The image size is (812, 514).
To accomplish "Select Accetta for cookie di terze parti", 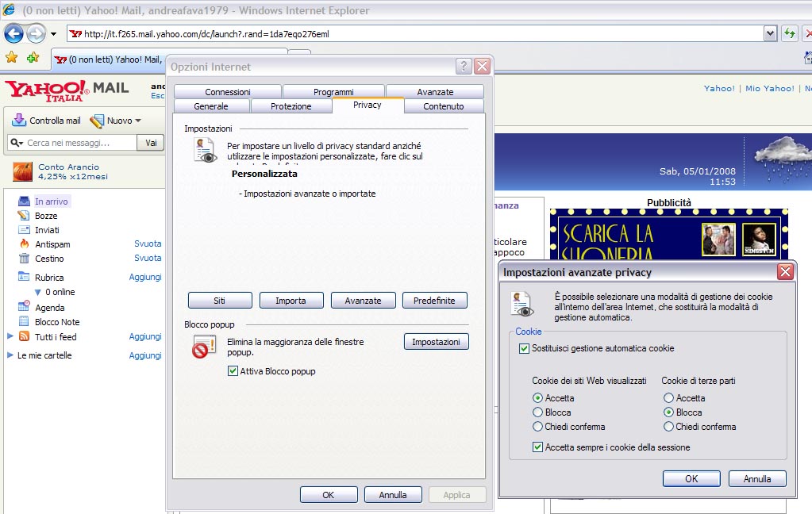I will tap(668, 398).
